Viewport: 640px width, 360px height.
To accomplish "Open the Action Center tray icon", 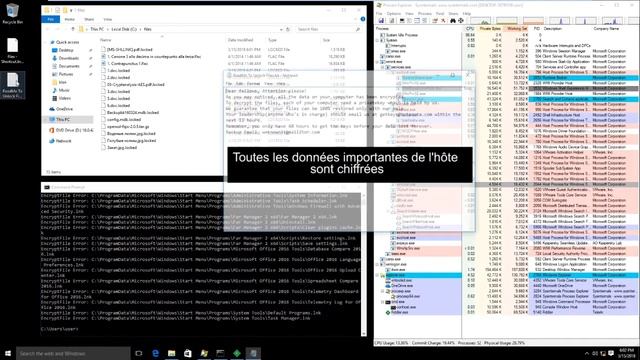I will [611, 353].
